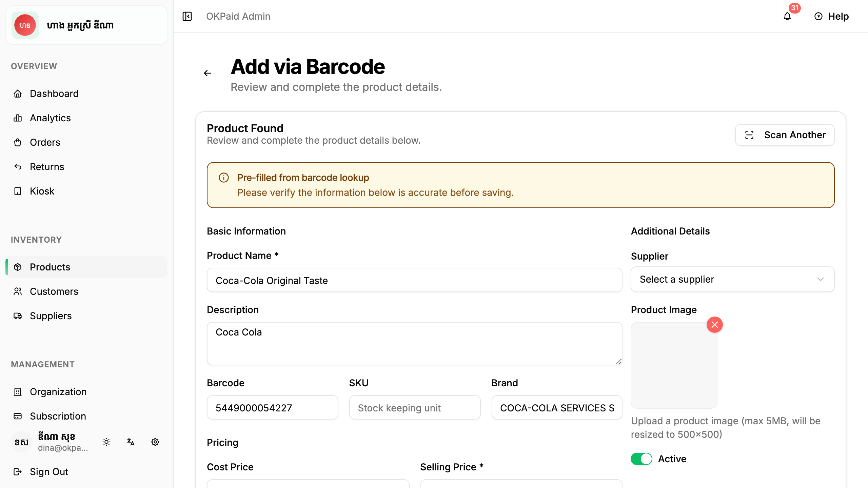Open Help
The width and height of the screenshot is (868, 488).
pyautogui.click(x=831, y=16)
